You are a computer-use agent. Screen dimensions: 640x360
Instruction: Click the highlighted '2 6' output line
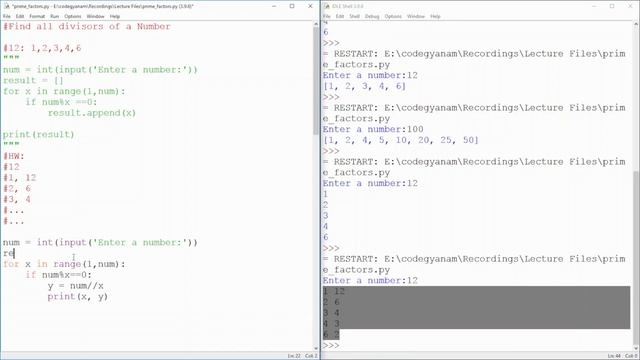pos(331,302)
